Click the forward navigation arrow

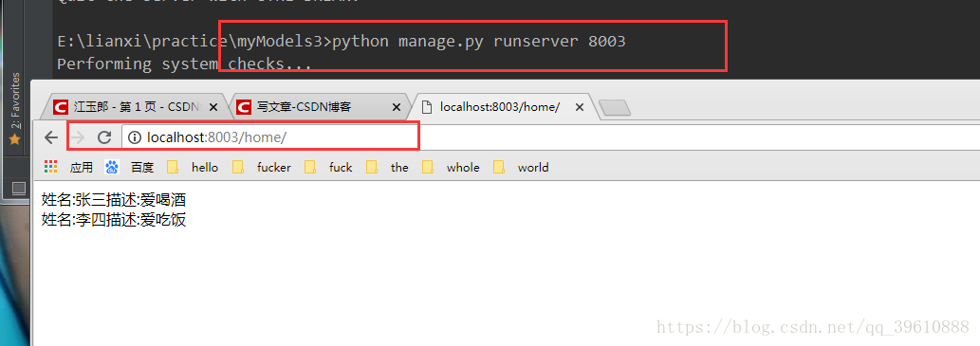coord(78,137)
